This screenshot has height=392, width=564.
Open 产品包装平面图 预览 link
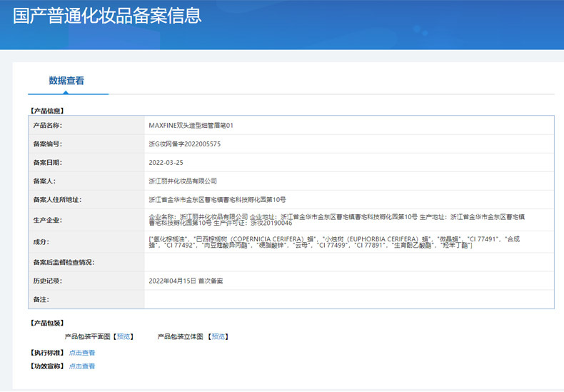click(x=124, y=336)
